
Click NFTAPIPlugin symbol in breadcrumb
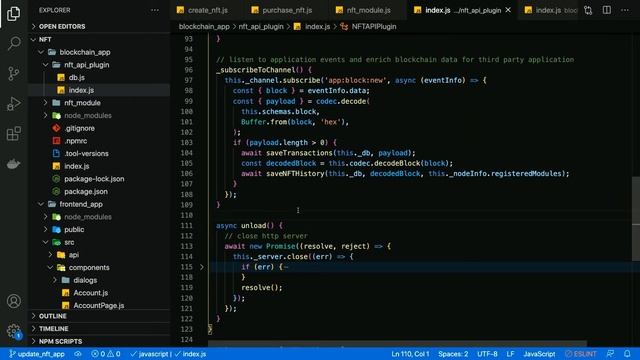pos(373,27)
